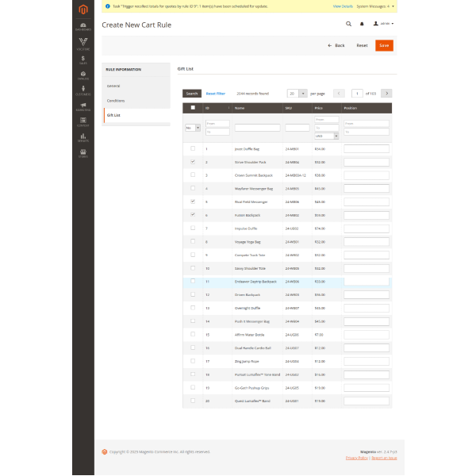The height and width of the screenshot is (476, 476).
Task: Click the orange Save button
Action: [384, 45]
